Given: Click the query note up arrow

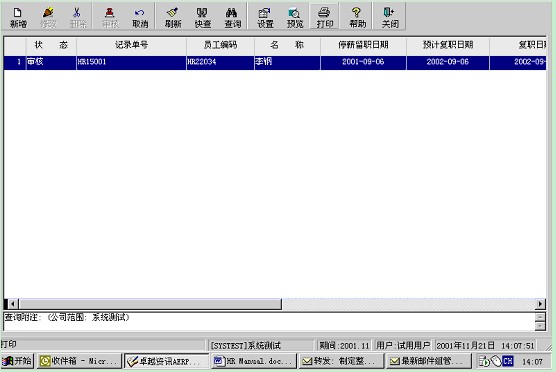Looking at the screenshot, I should point(540,317).
